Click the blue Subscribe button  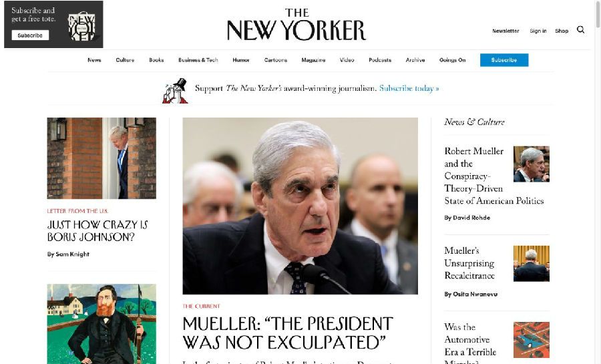(x=504, y=60)
